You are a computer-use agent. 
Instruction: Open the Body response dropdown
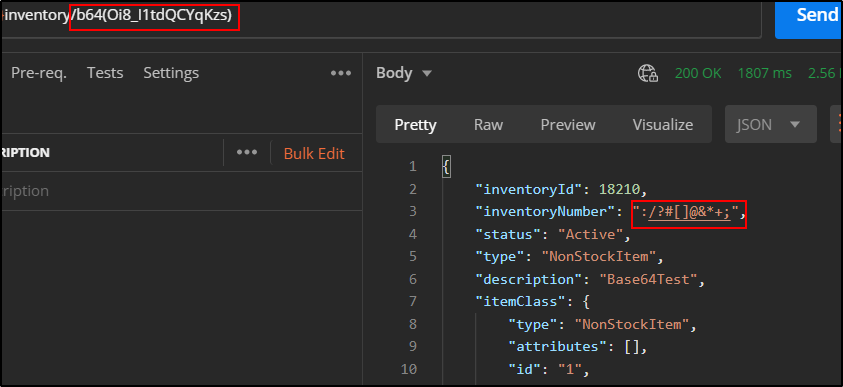click(x=403, y=73)
